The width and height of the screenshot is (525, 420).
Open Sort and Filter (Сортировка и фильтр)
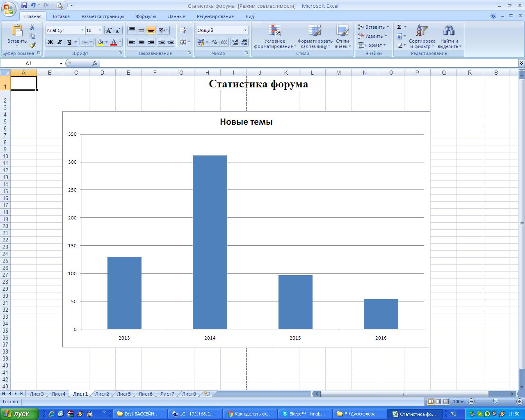(422, 37)
